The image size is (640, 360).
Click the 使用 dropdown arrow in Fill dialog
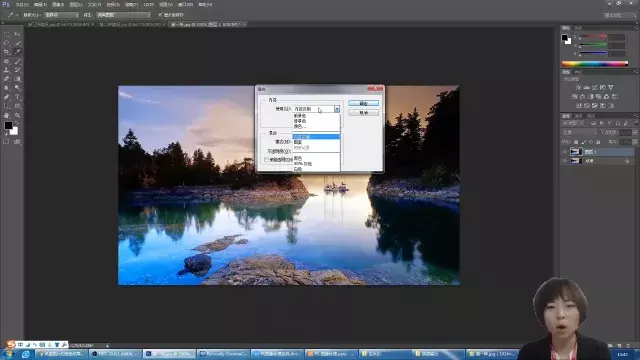coord(337,109)
